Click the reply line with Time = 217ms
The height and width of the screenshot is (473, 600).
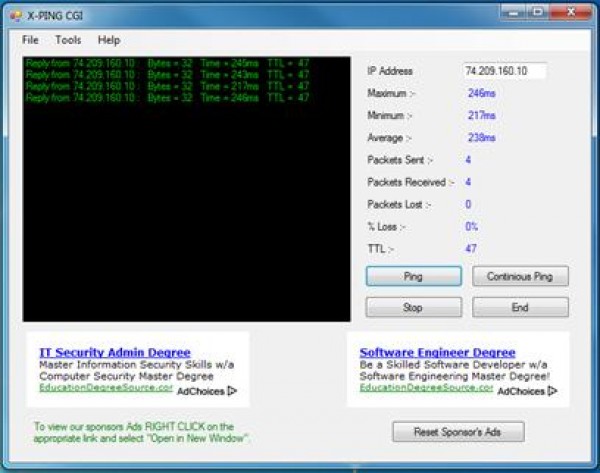point(167,86)
